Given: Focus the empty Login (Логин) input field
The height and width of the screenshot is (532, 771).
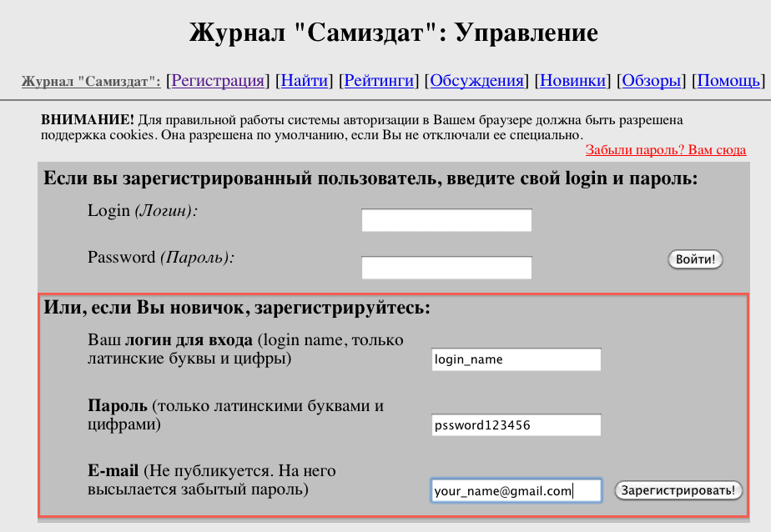Looking at the screenshot, I should (x=446, y=220).
